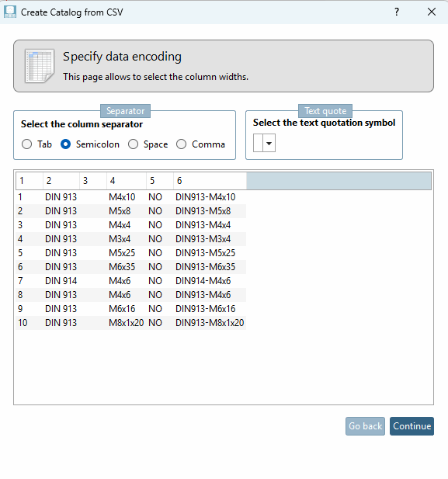Screen dimensions: 448x479
Task: Click NO cell in the M8x1x20 row
Action: click(160, 323)
